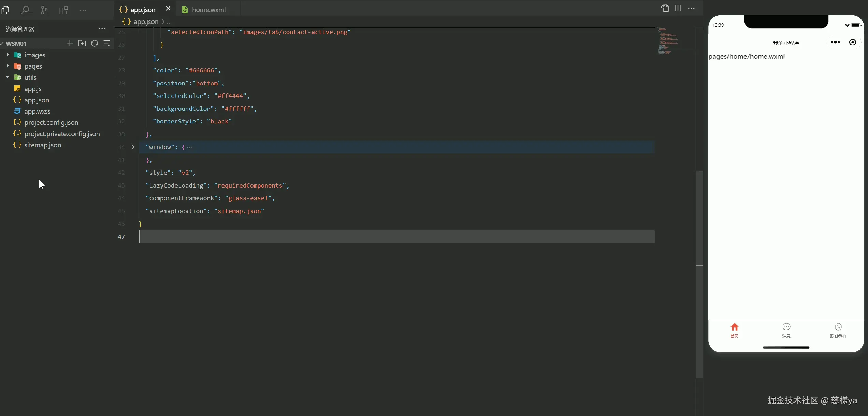
Task: Open the Explorer files icon in activity bar
Action: pyautogui.click(x=5, y=10)
